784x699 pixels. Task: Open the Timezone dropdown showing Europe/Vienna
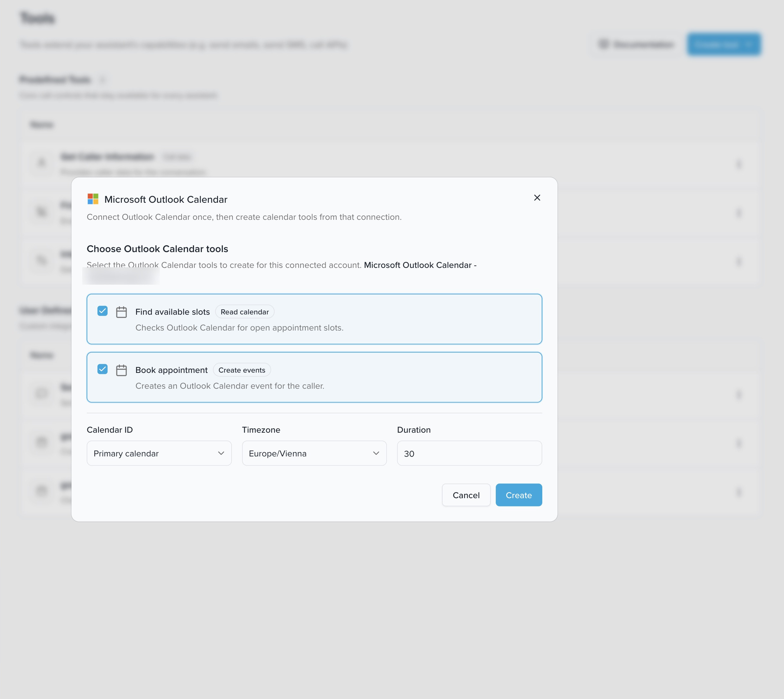coord(314,453)
